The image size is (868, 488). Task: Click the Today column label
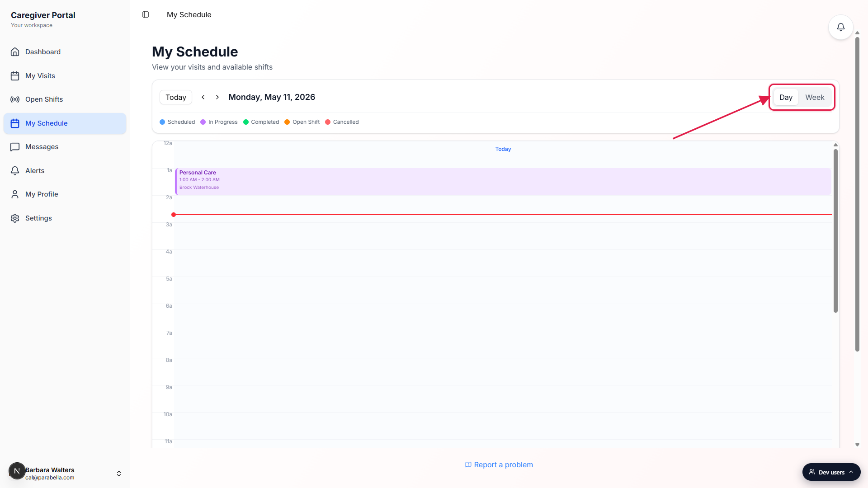pyautogui.click(x=503, y=149)
